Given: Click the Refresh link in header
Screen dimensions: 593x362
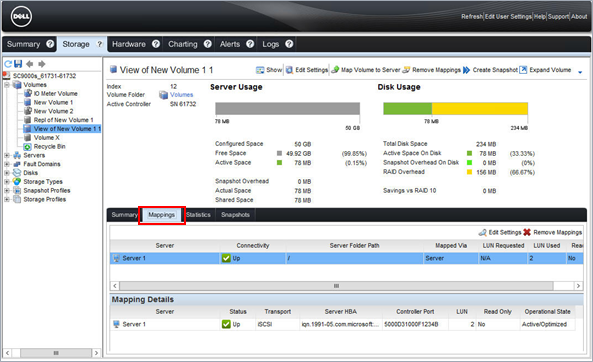Looking at the screenshot, I should pyautogui.click(x=472, y=17).
